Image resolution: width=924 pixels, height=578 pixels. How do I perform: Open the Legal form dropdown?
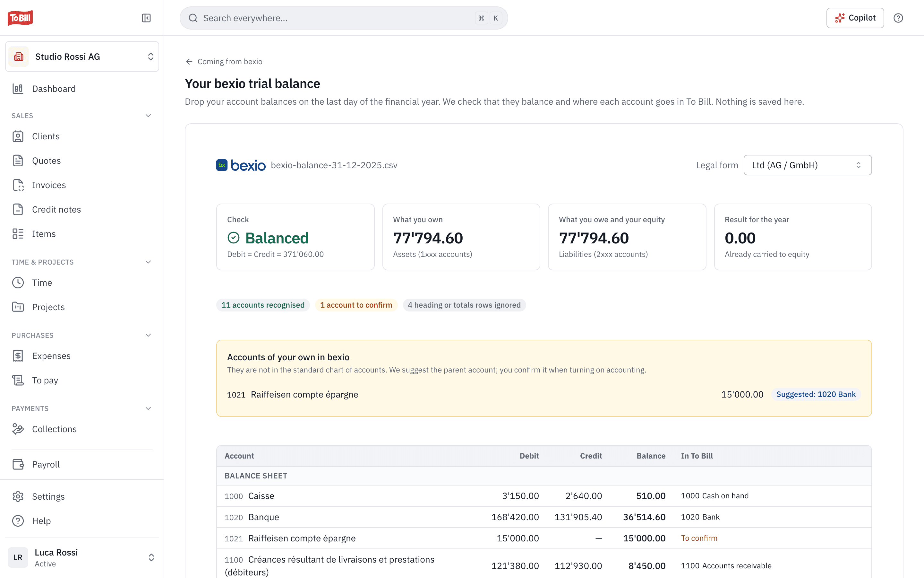click(808, 165)
